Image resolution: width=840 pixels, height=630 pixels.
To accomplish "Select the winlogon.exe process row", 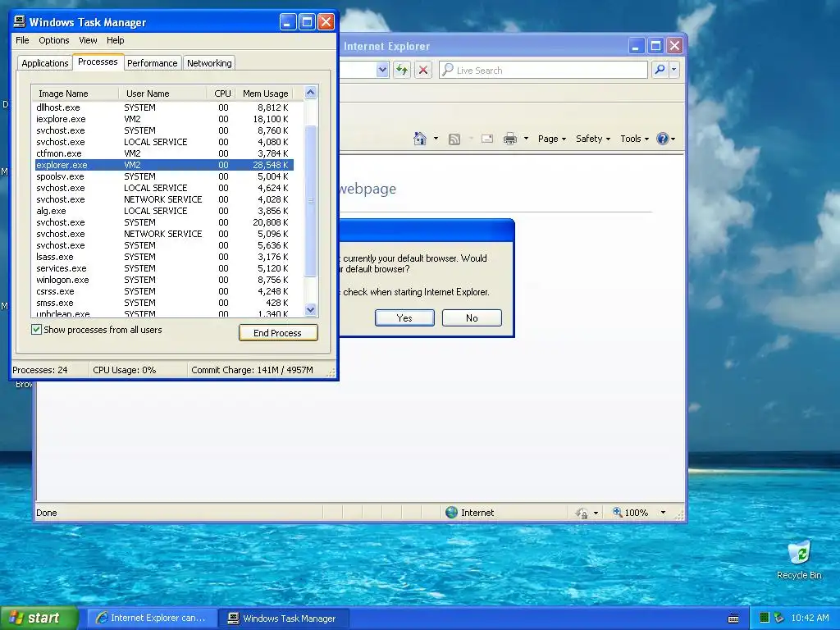I will (x=164, y=280).
